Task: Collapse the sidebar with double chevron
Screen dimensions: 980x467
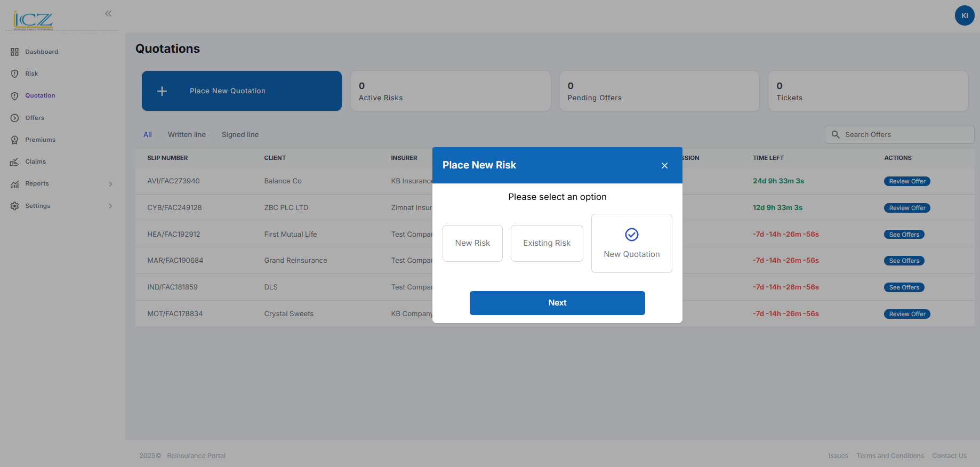Action: pos(108,13)
